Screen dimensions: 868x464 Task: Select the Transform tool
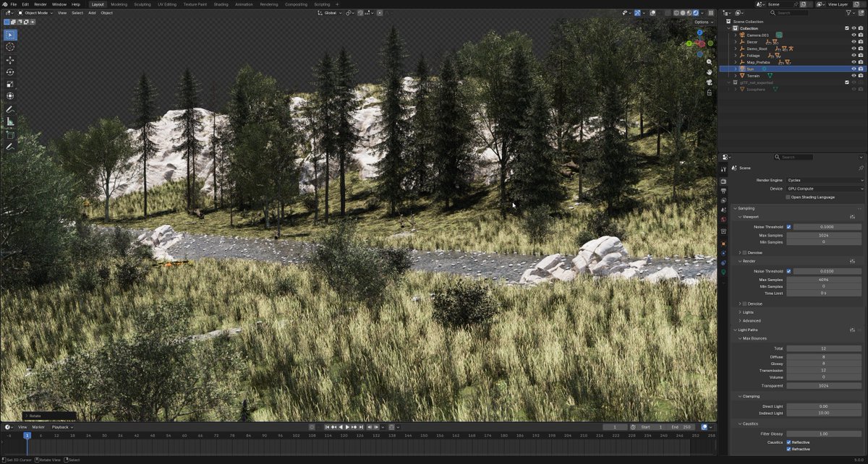[x=10, y=95]
